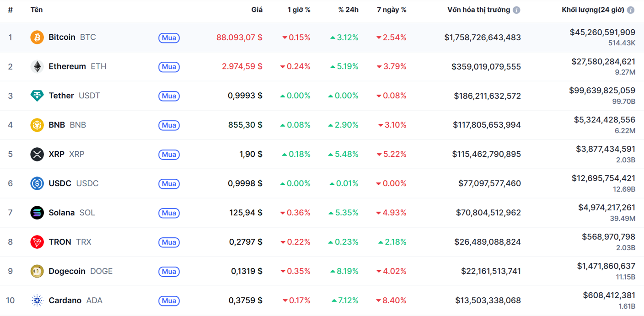Click the BNB coin logo
Viewport: 644px width, 316px height.
point(37,125)
